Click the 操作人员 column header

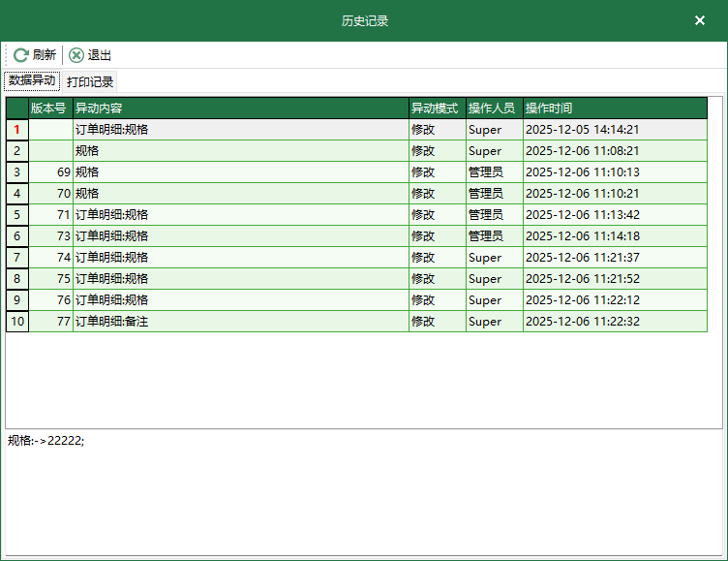(x=494, y=109)
